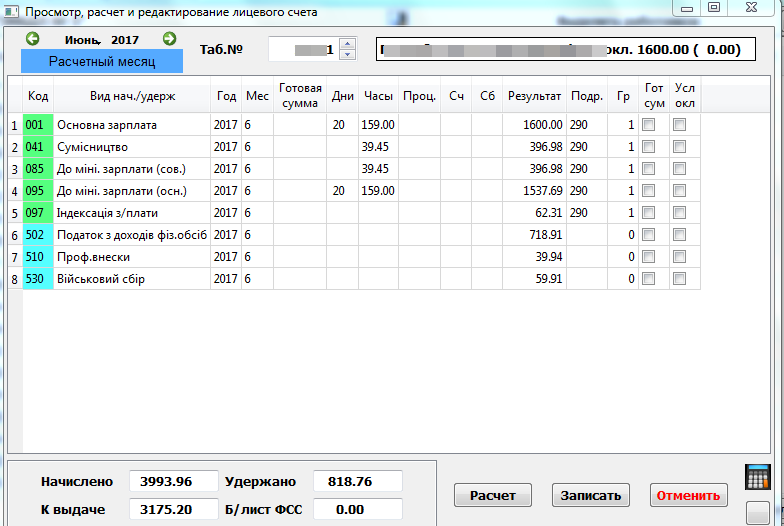Screen dimensions: 784x526
Task: Check 'Гот сум' for Основна зарплата row
Action: coord(649,125)
